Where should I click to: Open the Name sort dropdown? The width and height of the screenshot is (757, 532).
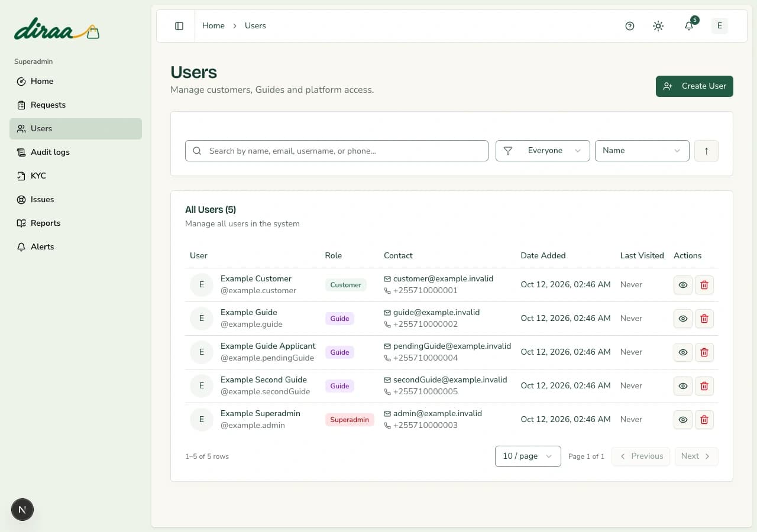click(642, 151)
